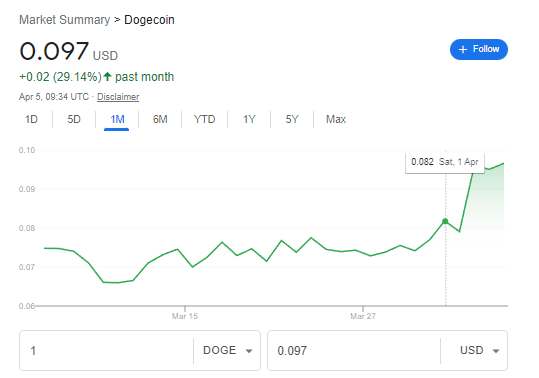539x378 pixels.
Task: Open the Disclaimer link
Action: 118,97
